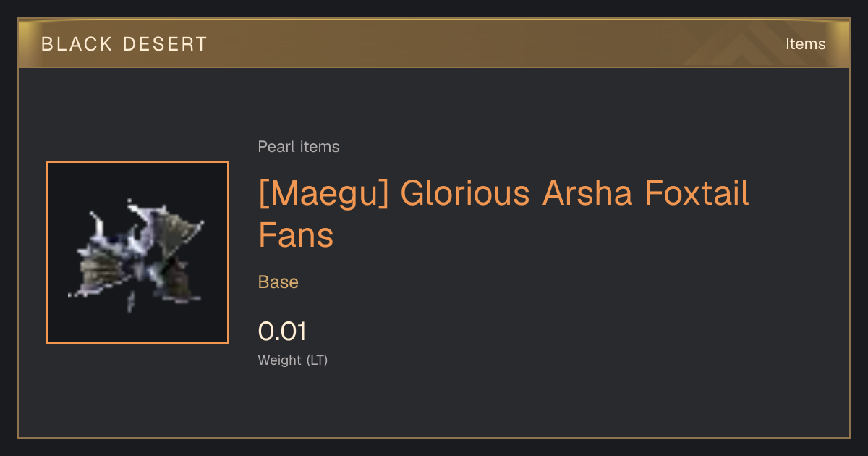This screenshot has width=868, height=456.
Task: Click the word DESERT in the header
Action: [x=168, y=44]
